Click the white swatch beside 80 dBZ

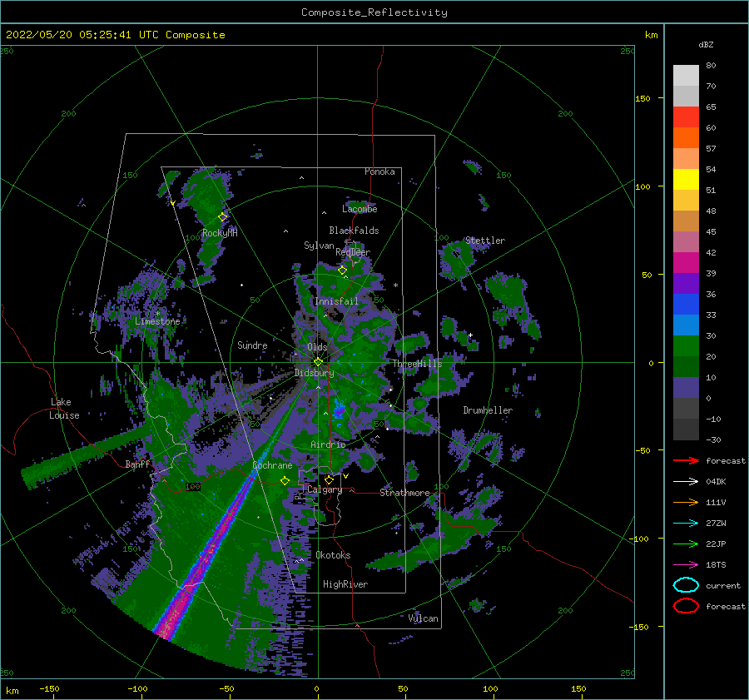tap(686, 76)
